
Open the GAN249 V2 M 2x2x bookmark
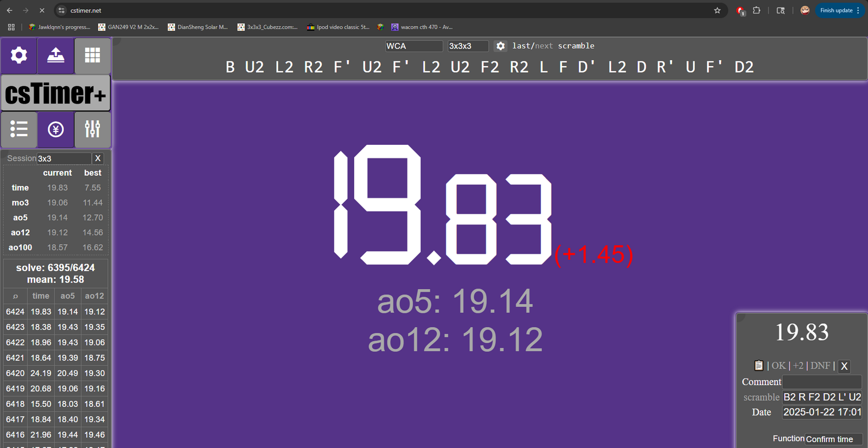coord(129,27)
